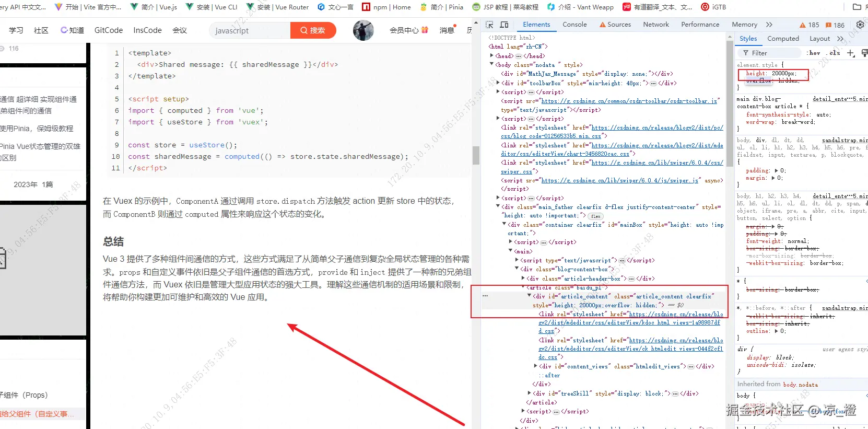Open the Layout styles tab

[819, 39]
